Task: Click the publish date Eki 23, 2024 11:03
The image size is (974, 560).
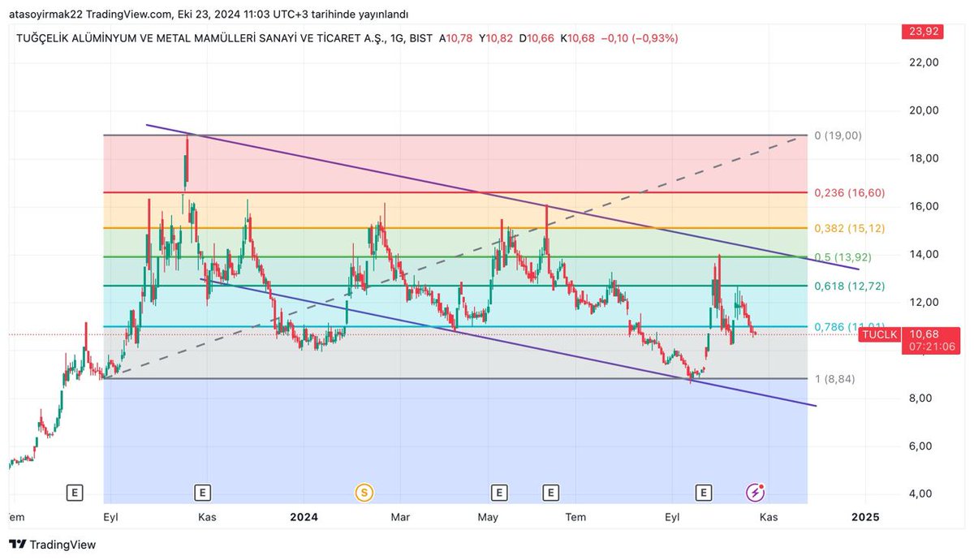Action: coord(217,15)
